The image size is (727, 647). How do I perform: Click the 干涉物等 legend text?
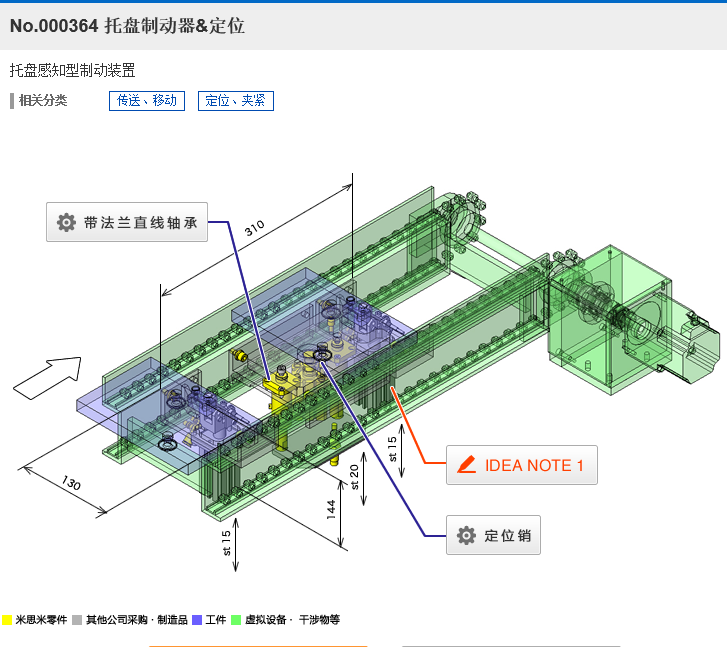point(319,620)
